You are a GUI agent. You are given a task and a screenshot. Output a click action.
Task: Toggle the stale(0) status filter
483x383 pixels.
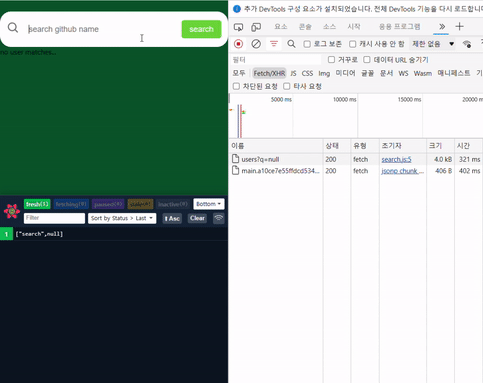[x=140, y=204]
